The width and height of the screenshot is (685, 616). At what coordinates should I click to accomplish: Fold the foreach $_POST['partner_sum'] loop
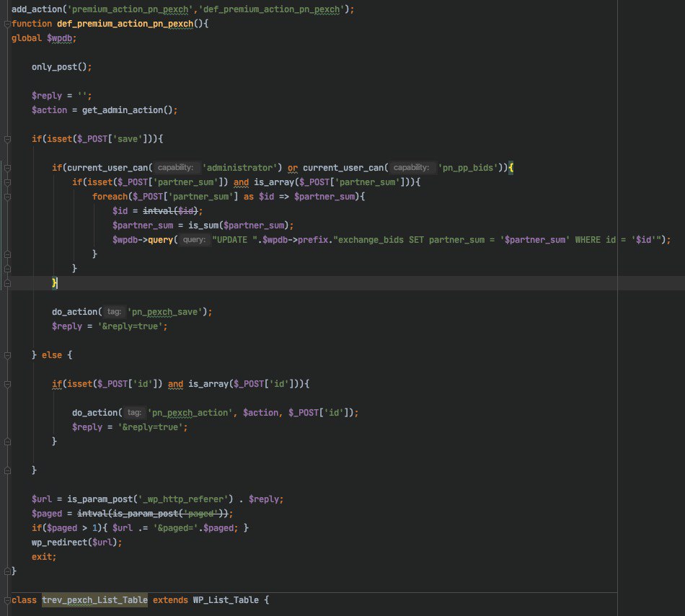pyautogui.click(x=7, y=197)
